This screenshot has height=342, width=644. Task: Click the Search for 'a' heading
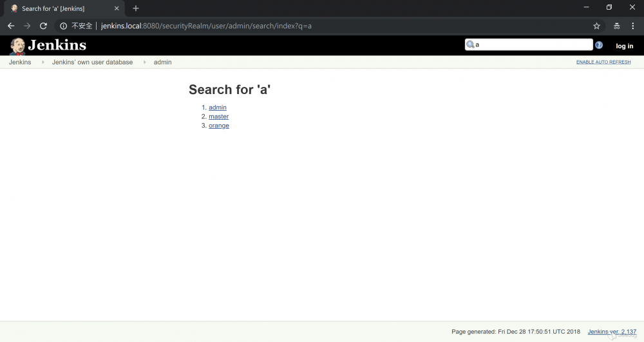tap(230, 90)
